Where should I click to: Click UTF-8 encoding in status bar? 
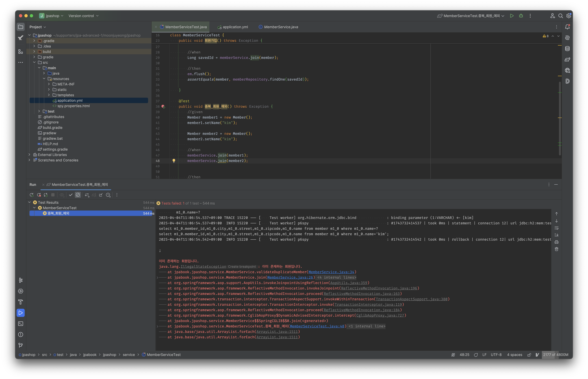click(496, 355)
